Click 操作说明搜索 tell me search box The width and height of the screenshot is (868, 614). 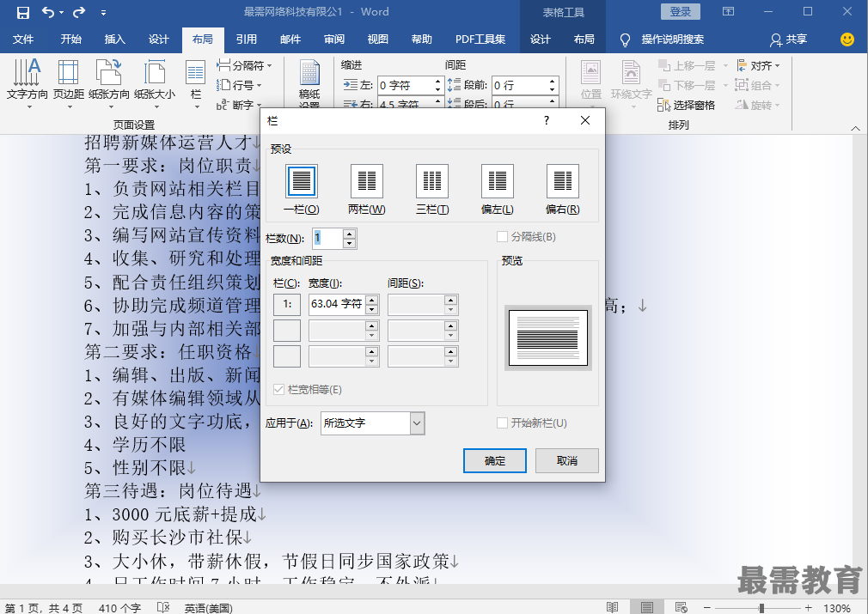673,40
